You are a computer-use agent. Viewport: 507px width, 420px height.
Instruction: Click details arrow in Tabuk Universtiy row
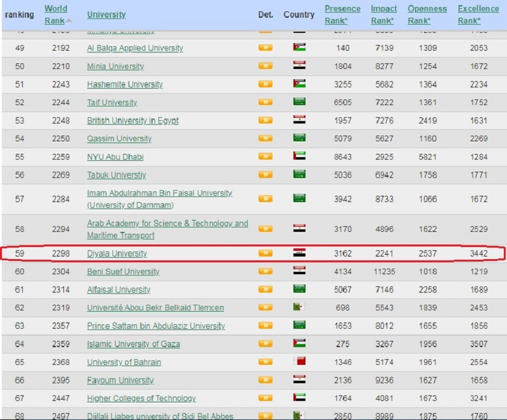click(266, 175)
